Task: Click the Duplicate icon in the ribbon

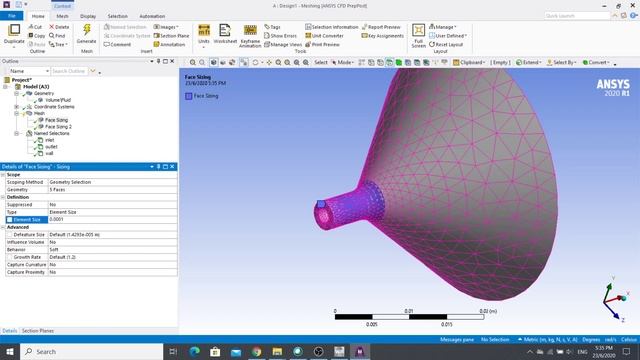Action: pyautogui.click(x=14, y=31)
